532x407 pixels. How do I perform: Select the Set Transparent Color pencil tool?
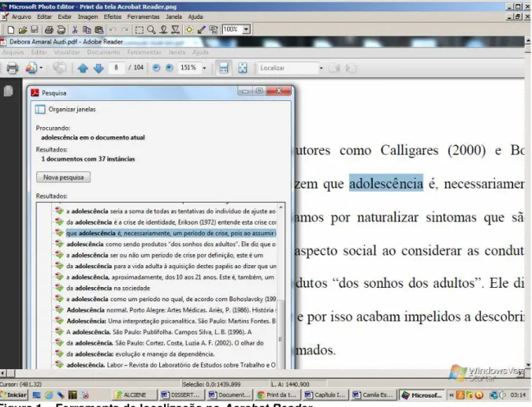click(x=201, y=30)
